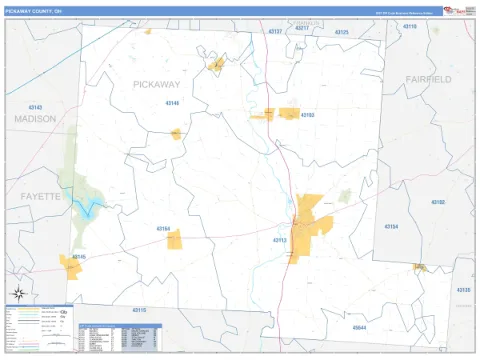
Task: Click the 'FAYETTE' county name label
Action: tap(41, 196)
